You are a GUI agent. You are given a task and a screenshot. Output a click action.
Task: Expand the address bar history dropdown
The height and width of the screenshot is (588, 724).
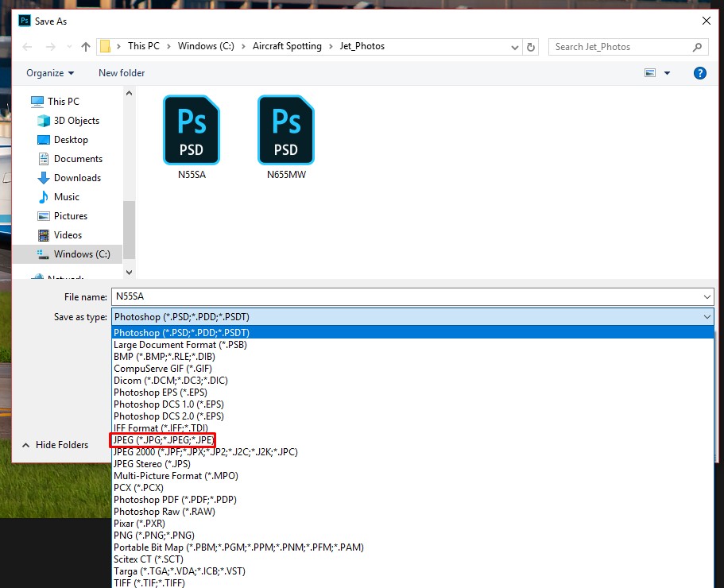(515, 47)
